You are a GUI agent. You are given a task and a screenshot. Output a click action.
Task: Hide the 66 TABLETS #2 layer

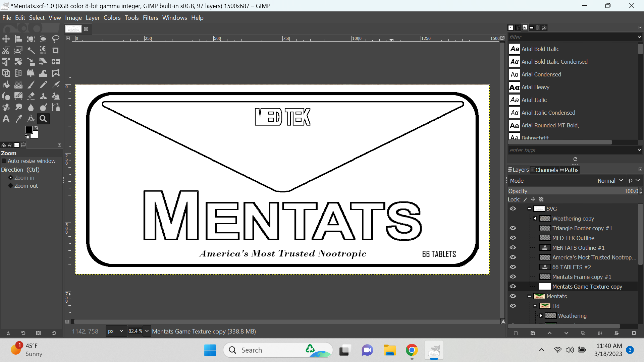click(513, 267)
